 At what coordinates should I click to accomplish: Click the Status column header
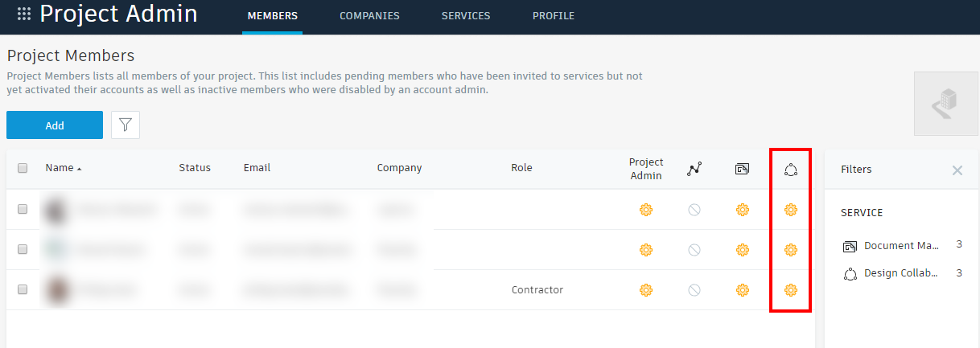195,168
